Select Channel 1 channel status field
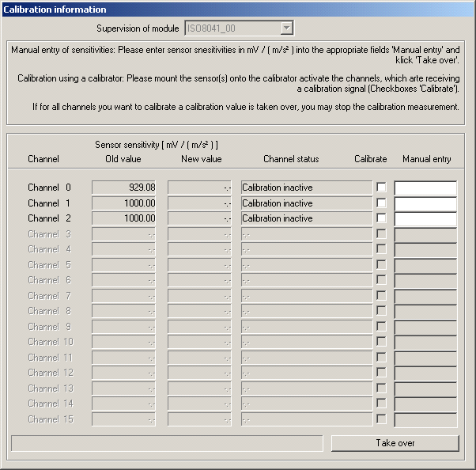476x470 pixels. 306,203
